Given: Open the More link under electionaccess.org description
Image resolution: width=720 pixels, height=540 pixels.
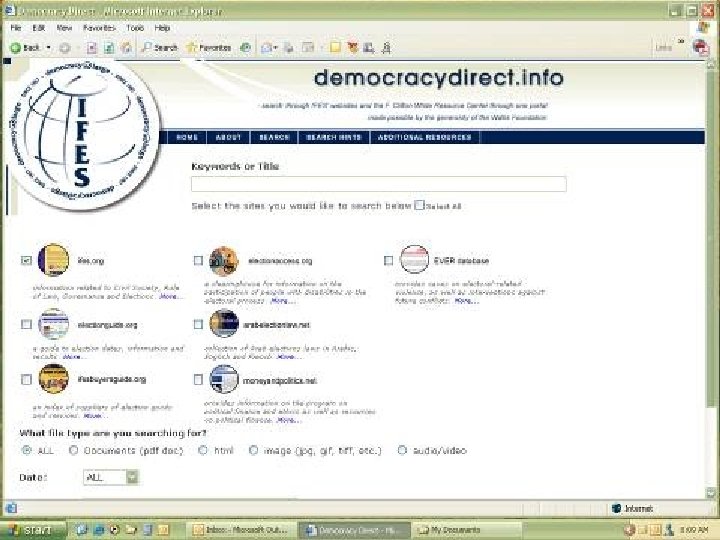Looking at the screenshot, I should (281, 301).
